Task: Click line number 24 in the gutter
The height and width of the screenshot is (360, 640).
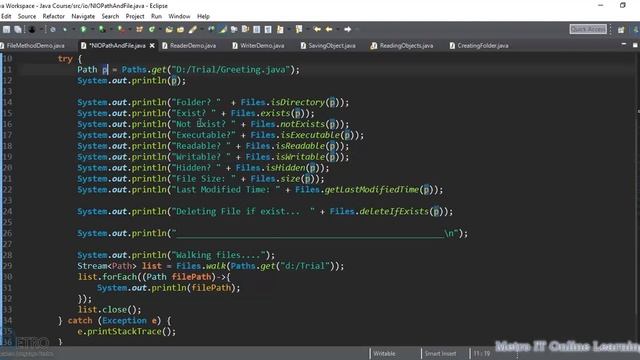Action: [x=7, y=211]
